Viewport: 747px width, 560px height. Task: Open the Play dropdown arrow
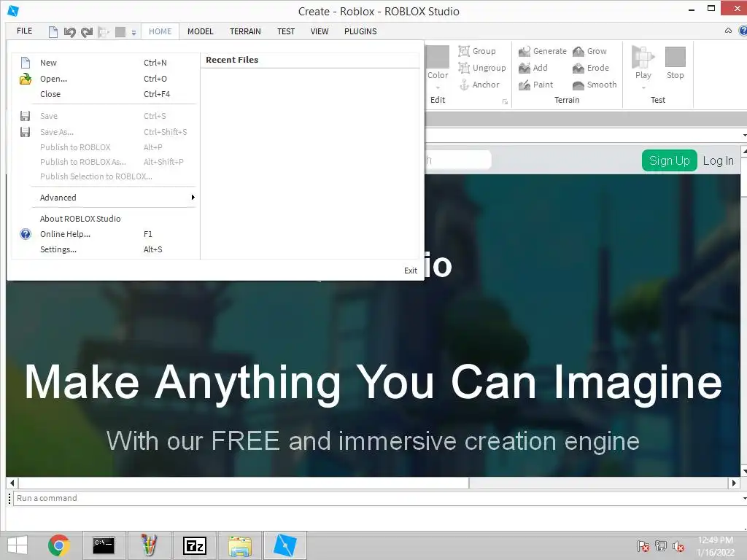(x=643, y=87)
